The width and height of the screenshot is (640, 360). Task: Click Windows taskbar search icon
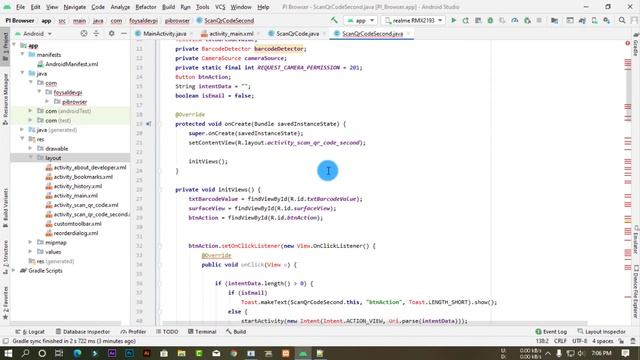(25, 353)
